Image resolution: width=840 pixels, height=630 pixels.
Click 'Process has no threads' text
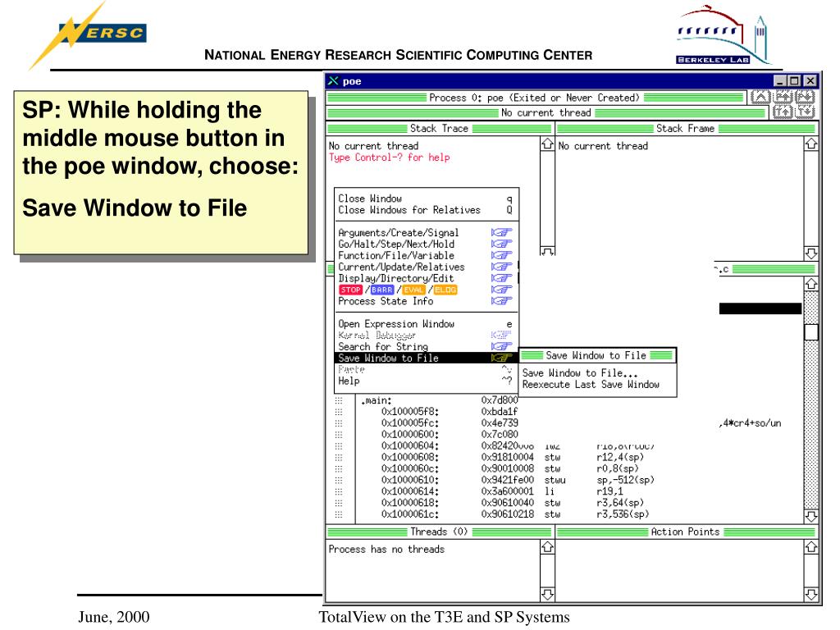click(386, 550)
